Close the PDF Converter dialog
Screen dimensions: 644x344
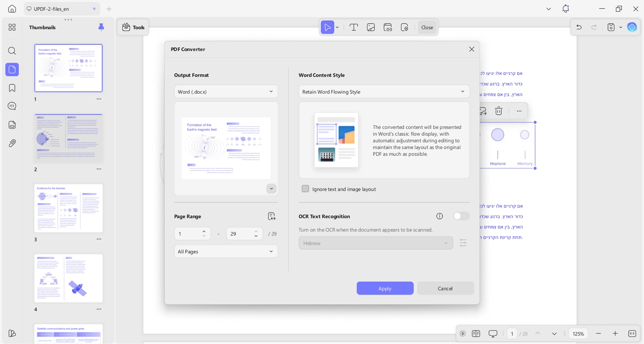click(472, 49)
